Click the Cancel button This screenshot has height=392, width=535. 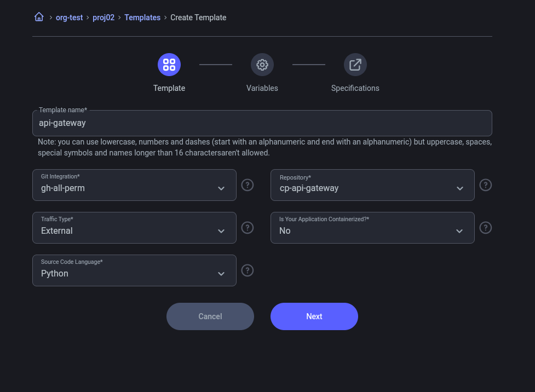pyautogui.click(x=210, y=316)
